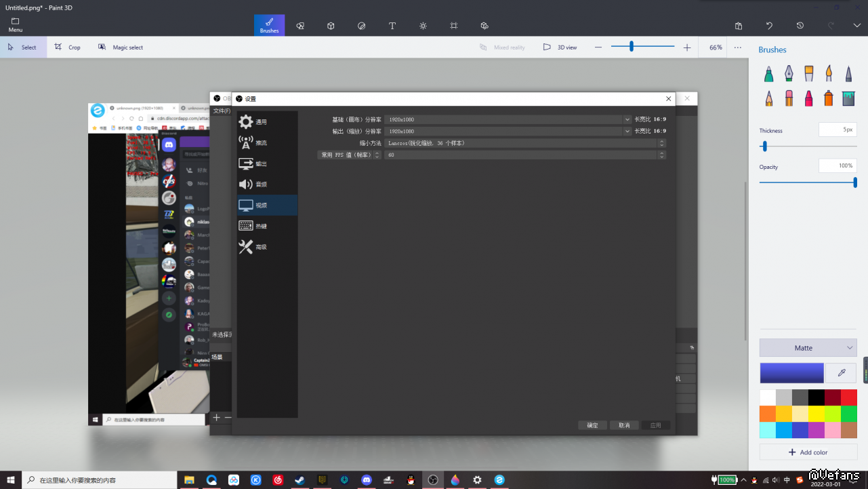Select the Marker brush

coord(769,74)
